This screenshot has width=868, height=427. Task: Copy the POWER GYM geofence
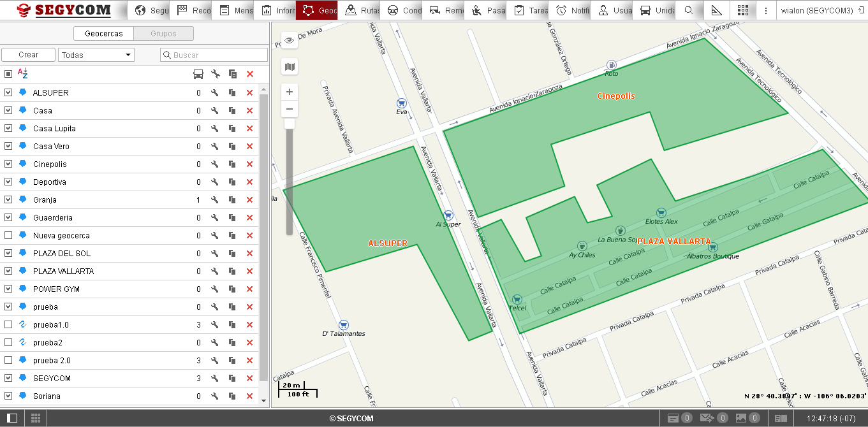(x=233, y=289)
